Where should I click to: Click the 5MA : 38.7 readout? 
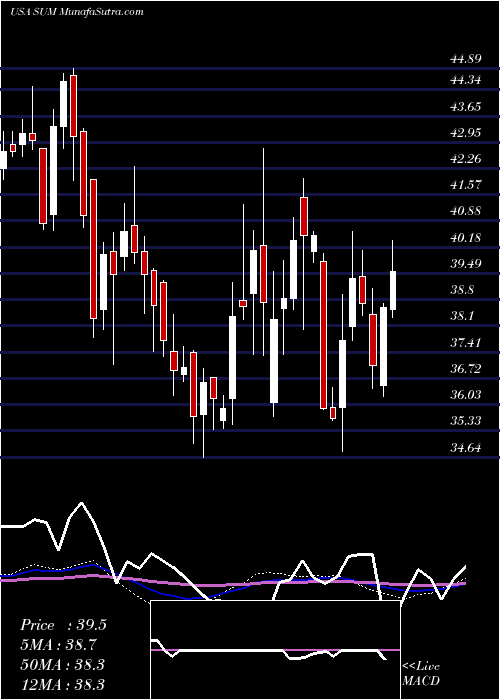(59, 645)
